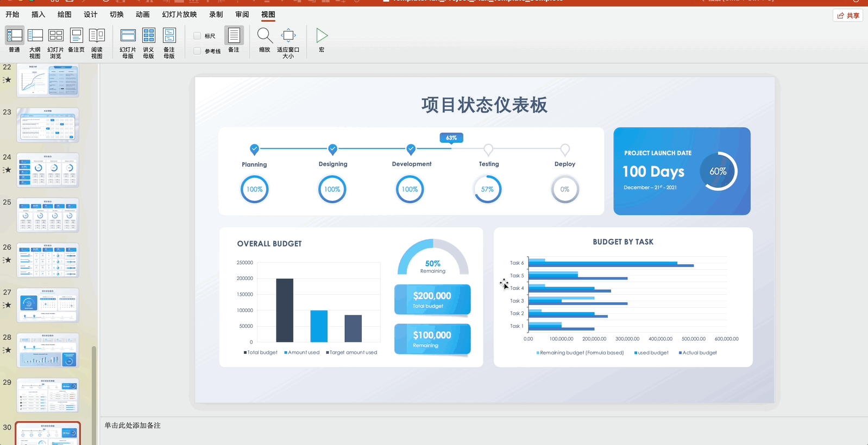
Task: Click Fit to Window (适应窗口大小)
Action: pyautogui.click(x=288, y=43)
